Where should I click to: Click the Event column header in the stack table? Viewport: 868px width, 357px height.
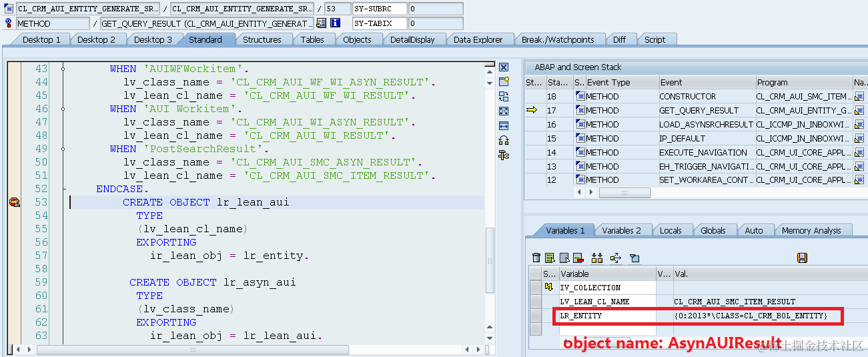click(707, 83)
